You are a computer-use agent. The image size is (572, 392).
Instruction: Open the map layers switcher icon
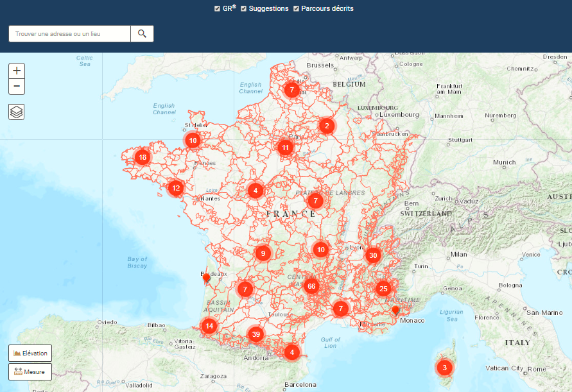pos(16,112)
